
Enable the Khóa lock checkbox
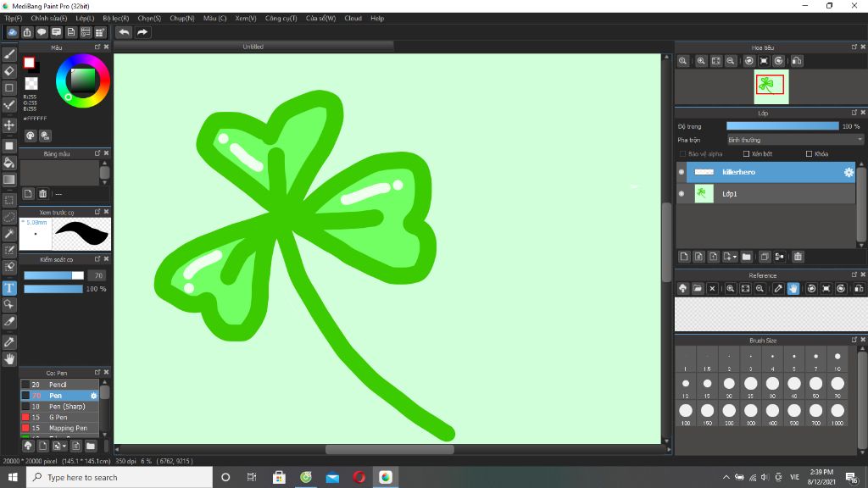(x=809, y=154)
